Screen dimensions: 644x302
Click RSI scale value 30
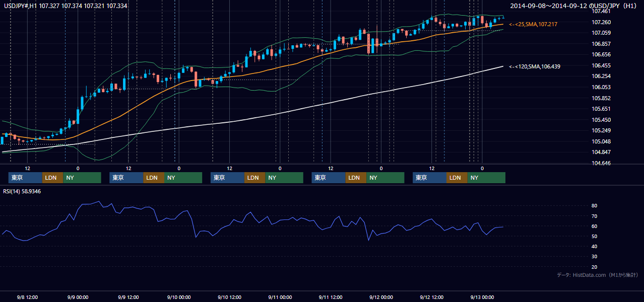[595, 256]
